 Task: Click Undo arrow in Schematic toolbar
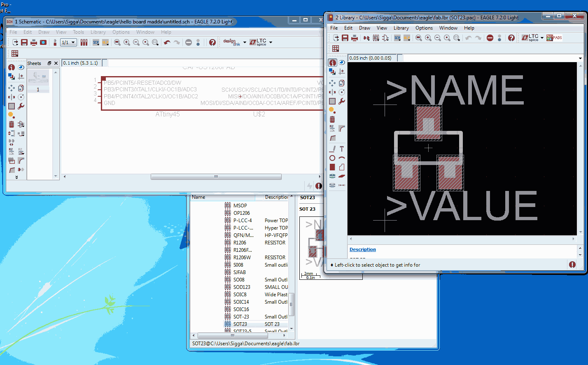coord(167,42)
